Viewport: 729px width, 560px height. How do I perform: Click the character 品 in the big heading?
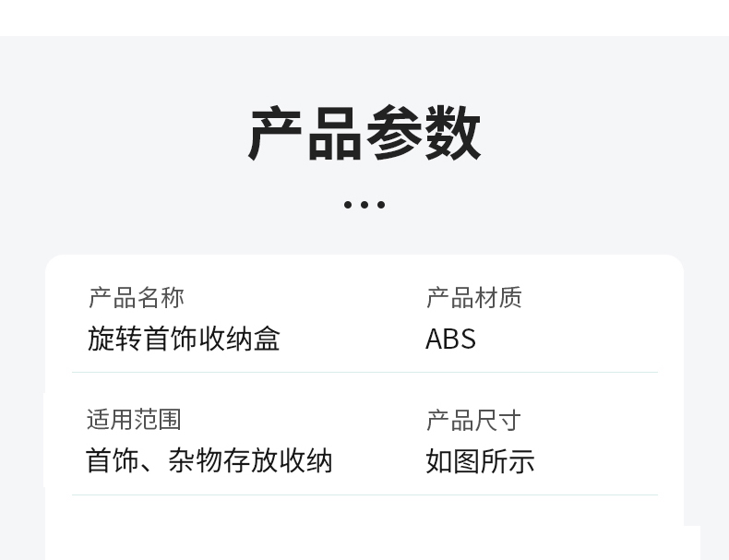pyautogui.click(x=335, y=134)
